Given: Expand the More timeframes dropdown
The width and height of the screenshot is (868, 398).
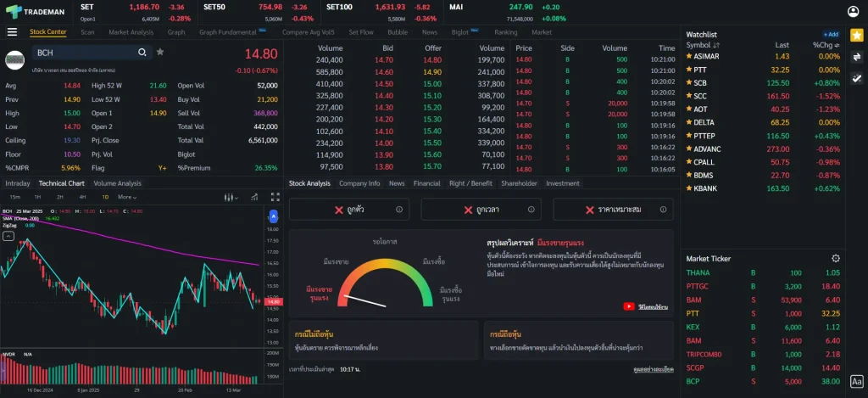Looking at the screenshot, I should click(x=128, y=197).
